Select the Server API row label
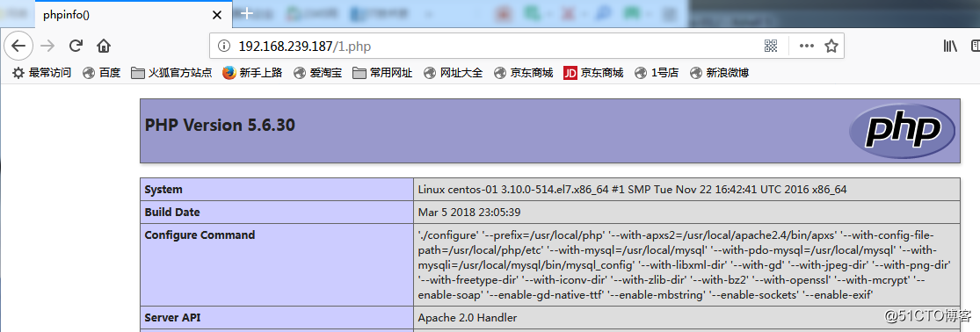 coord(172,318)
